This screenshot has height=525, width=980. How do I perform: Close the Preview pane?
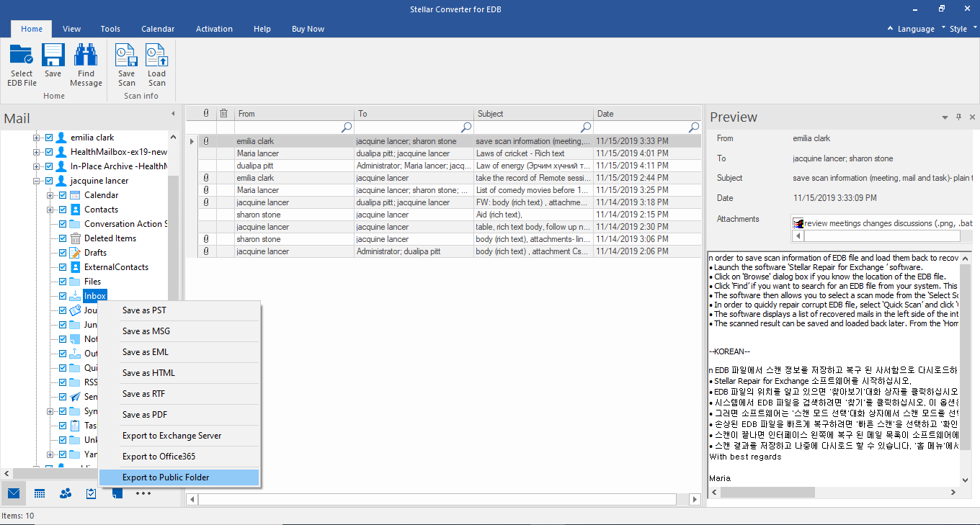tap(972, 117)
